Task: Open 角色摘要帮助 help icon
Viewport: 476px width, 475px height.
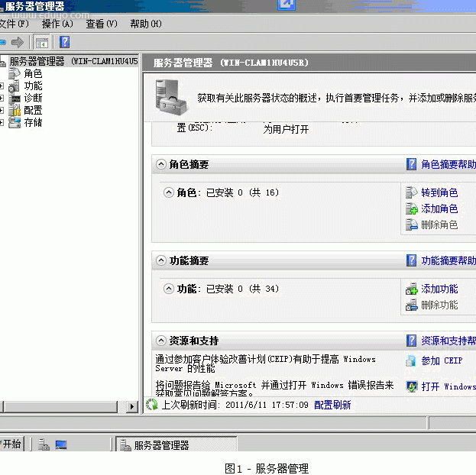Action: click(412, 164)
